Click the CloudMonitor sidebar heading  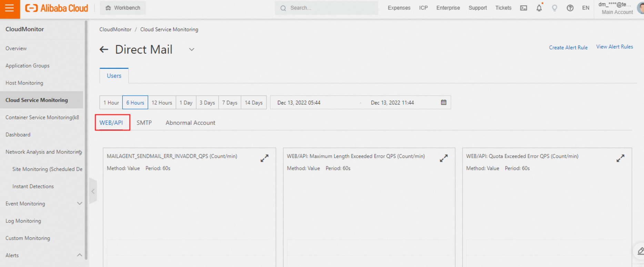pos(25,29)
